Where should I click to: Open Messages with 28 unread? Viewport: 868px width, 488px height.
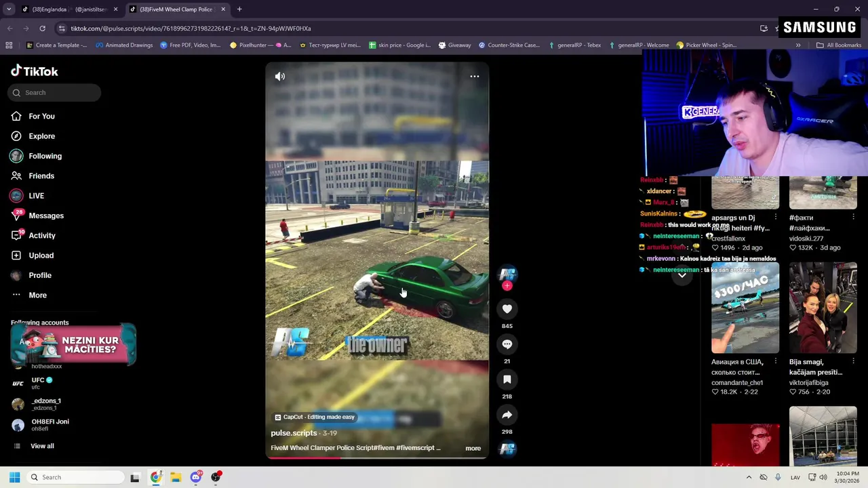click(46, 216)
